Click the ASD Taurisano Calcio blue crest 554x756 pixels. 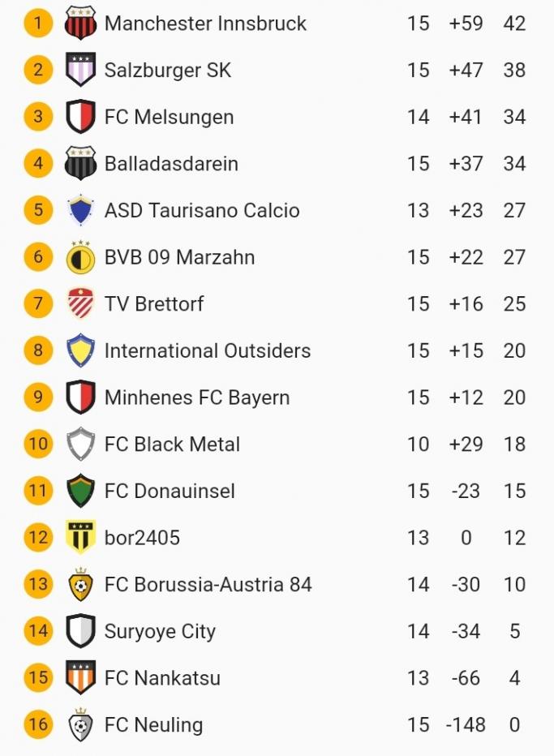coord(80,210)
